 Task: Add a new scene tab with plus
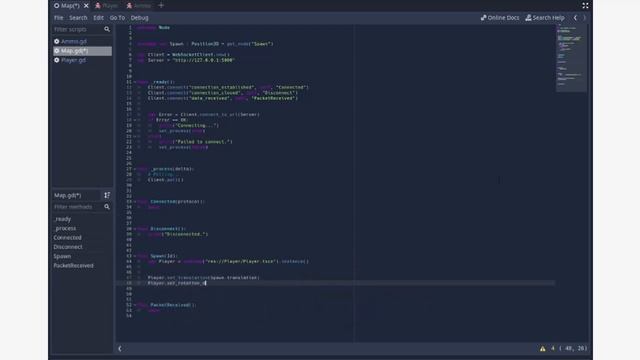point(161,6)
